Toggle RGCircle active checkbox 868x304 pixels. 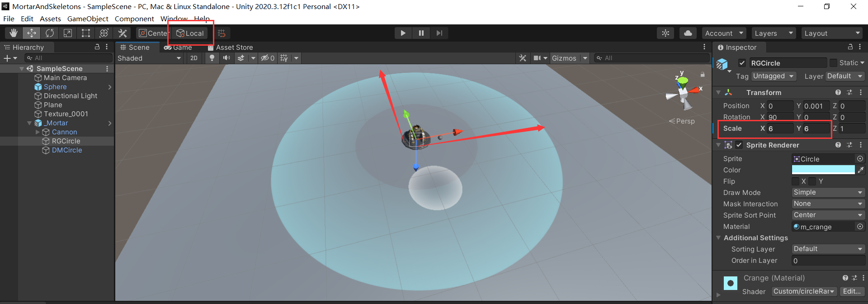[742, 63]
